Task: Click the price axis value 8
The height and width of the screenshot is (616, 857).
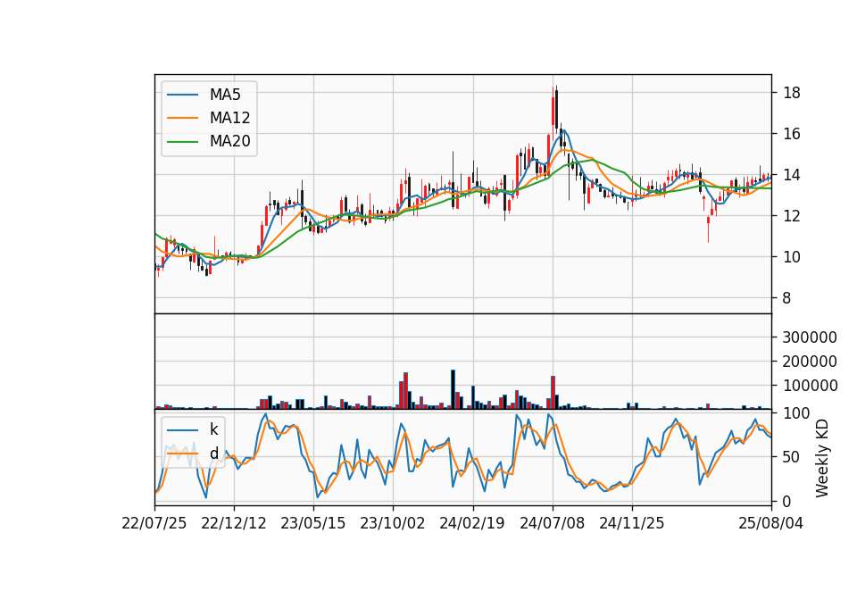Action: 787,298
